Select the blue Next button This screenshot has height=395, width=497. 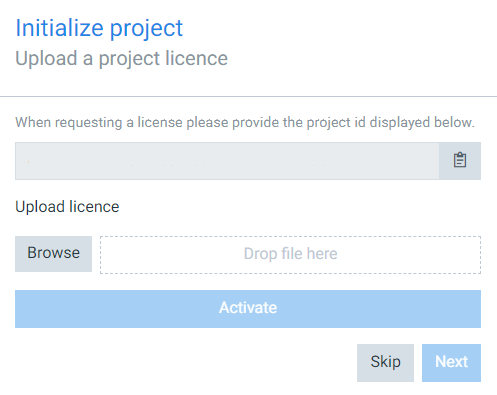[x=451, y=363]
